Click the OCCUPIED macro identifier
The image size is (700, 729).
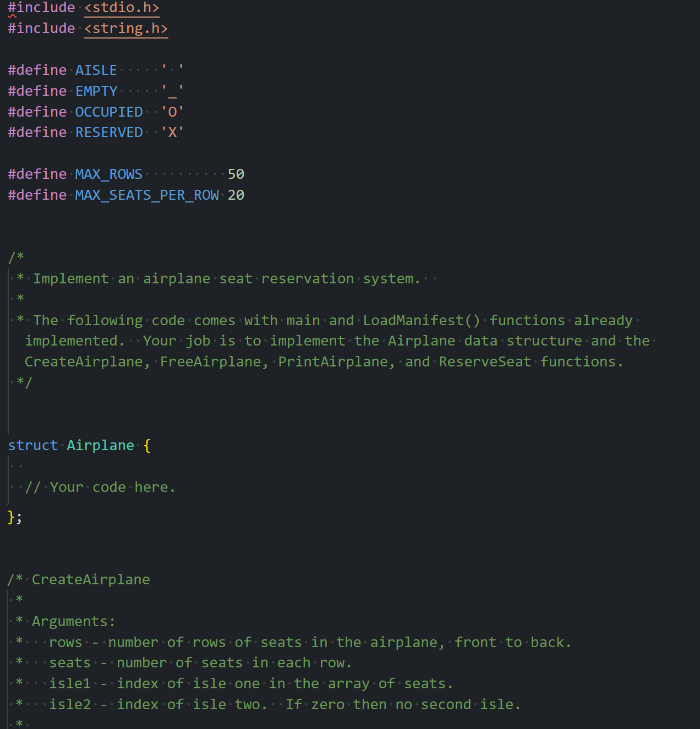click(x=109, y=112)
